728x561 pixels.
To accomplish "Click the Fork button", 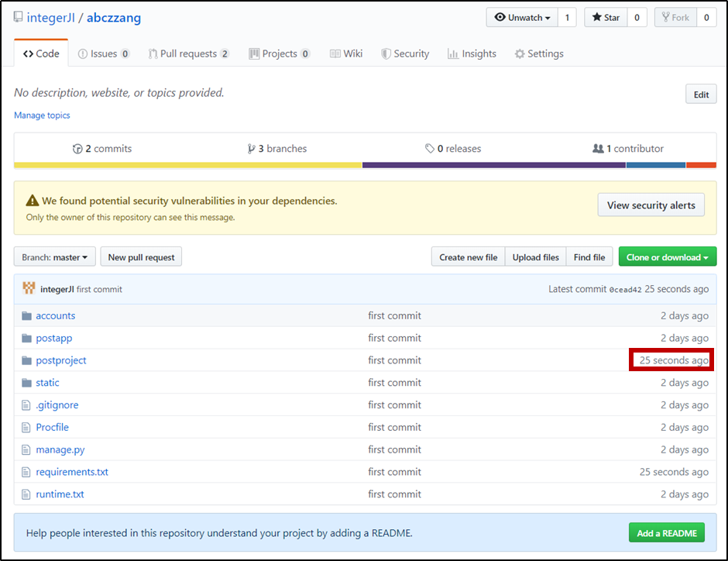I will pyautogui.click(x=675, y=18).
